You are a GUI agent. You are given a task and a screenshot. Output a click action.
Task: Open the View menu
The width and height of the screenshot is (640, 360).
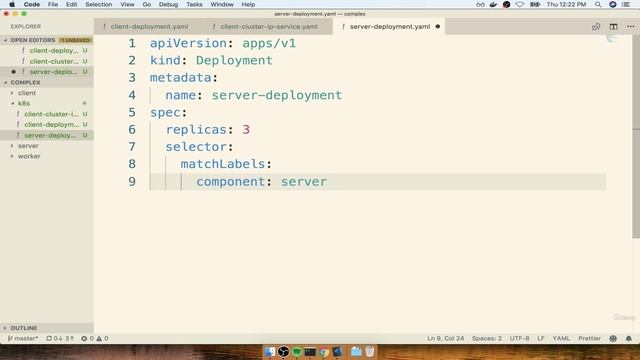click(127, 4)
